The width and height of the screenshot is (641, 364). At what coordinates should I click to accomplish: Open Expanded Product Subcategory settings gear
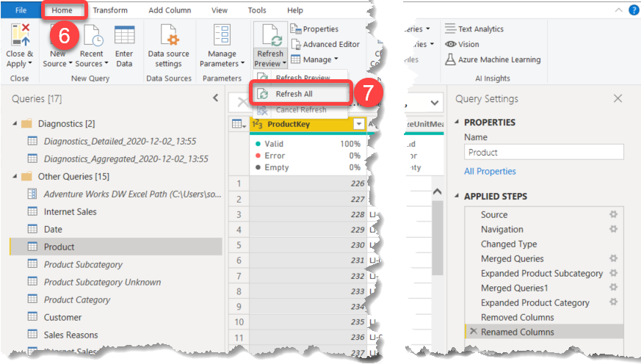pyautogui.click(x=613, y=273)
